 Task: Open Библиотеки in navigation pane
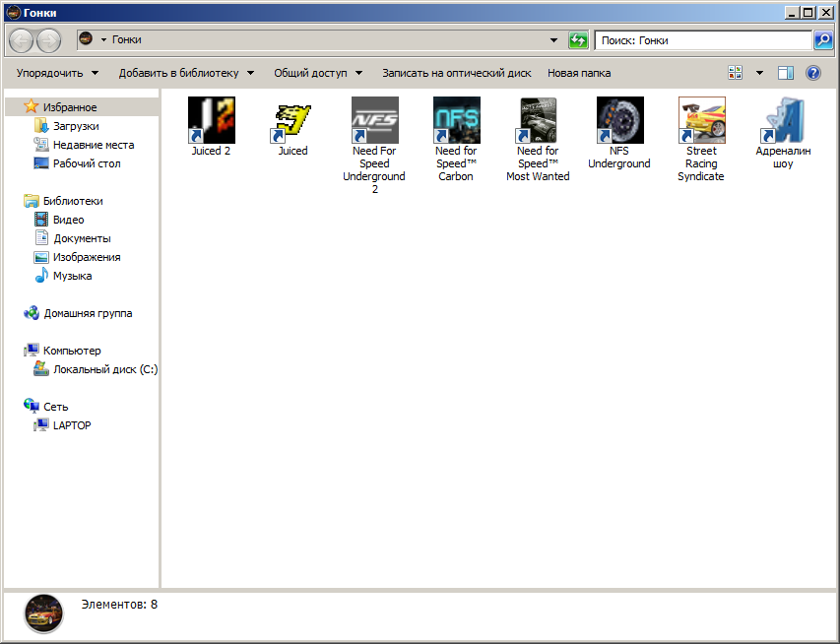click(73, 201)
